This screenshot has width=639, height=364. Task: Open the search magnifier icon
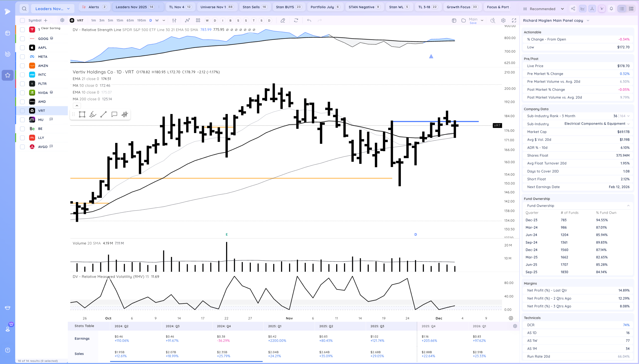[x=24, y=9]
